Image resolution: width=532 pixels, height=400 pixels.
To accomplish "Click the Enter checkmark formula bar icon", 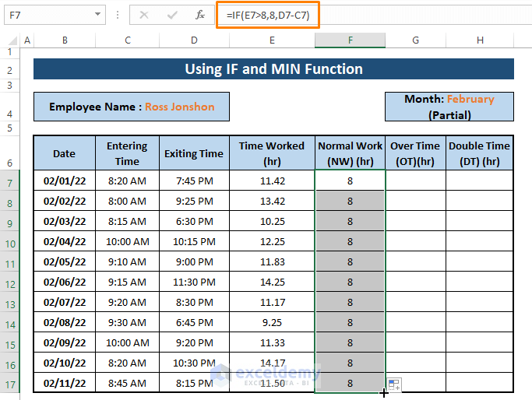I will click(x=172, y=15).
